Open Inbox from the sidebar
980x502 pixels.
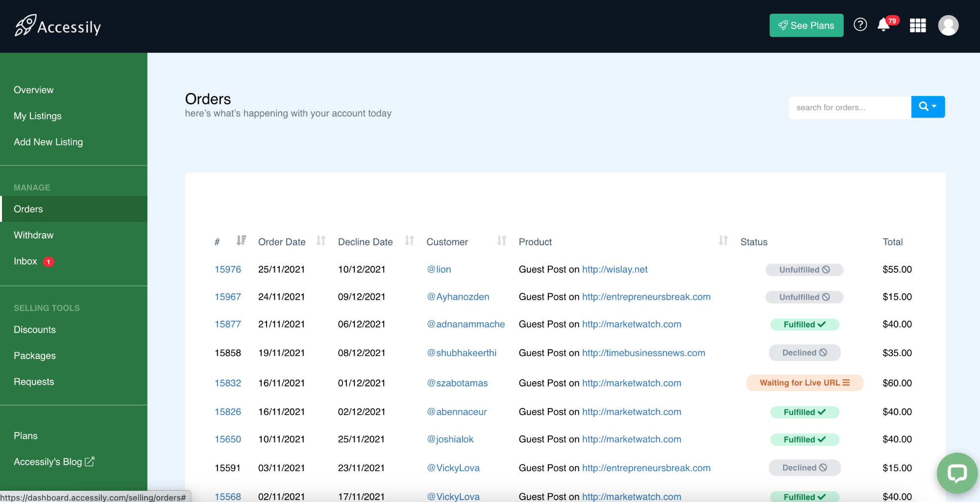pyautogui.click(x=25, y=261)
